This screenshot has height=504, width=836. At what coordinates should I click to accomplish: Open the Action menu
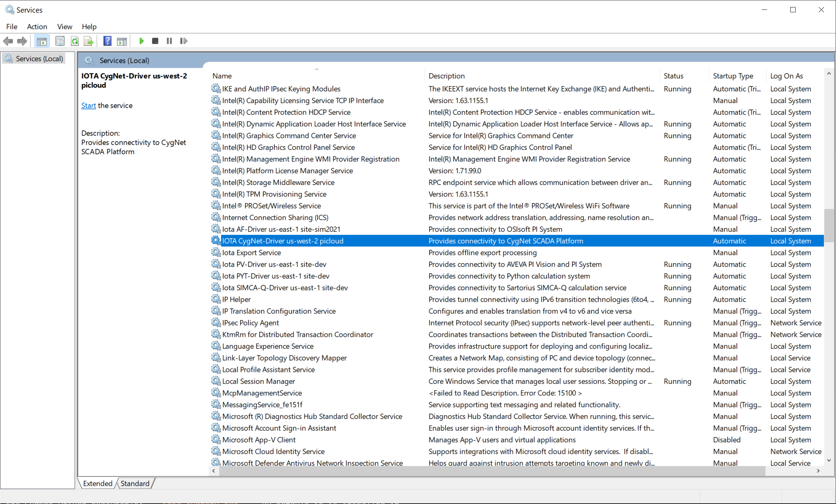[37, 26]
